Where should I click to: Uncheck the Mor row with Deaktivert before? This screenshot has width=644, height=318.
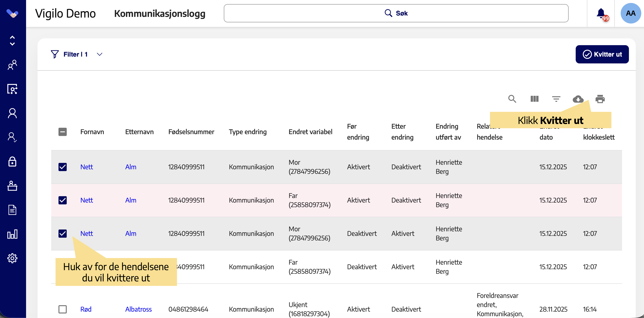[x=63, y=233]
